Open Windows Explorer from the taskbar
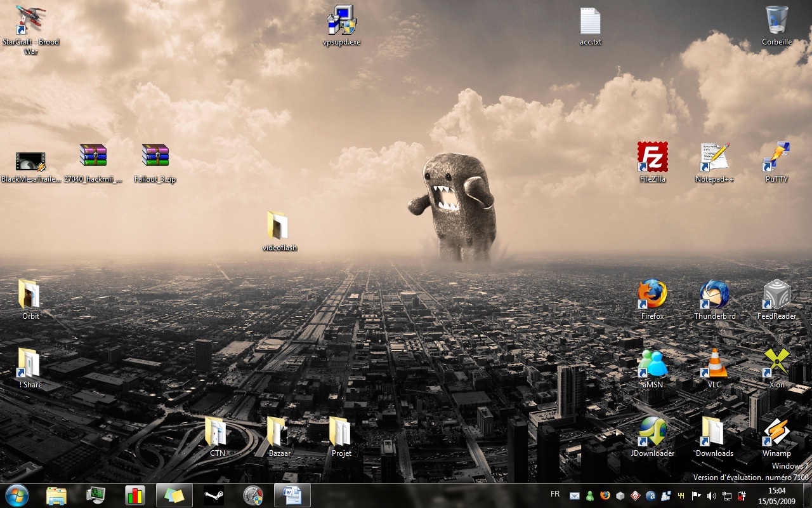This screenshot has height=508, width=812. pos(56,495)
